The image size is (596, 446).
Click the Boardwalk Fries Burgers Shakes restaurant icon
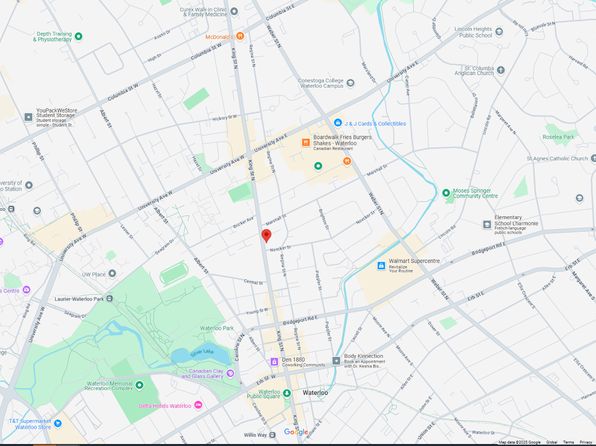click(x=306, y=143)
